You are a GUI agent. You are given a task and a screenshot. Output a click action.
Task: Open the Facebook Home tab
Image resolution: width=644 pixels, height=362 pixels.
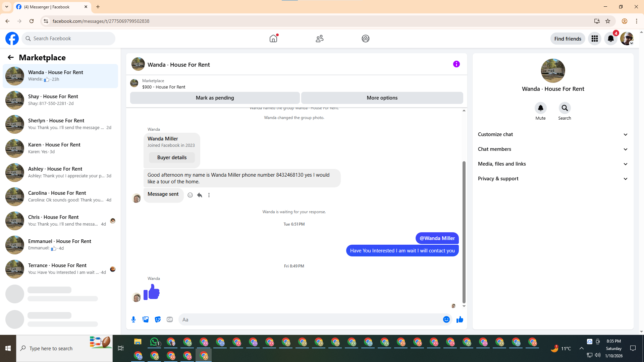pos(273,39)
